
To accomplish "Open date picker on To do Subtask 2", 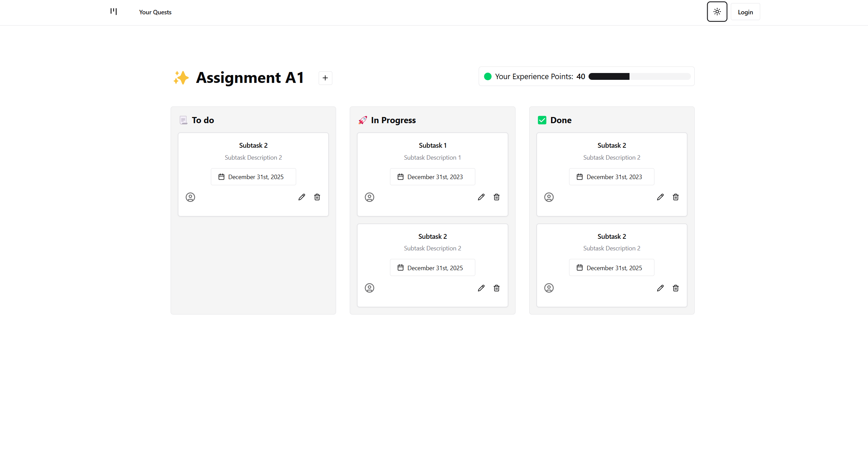I will 253,177.
